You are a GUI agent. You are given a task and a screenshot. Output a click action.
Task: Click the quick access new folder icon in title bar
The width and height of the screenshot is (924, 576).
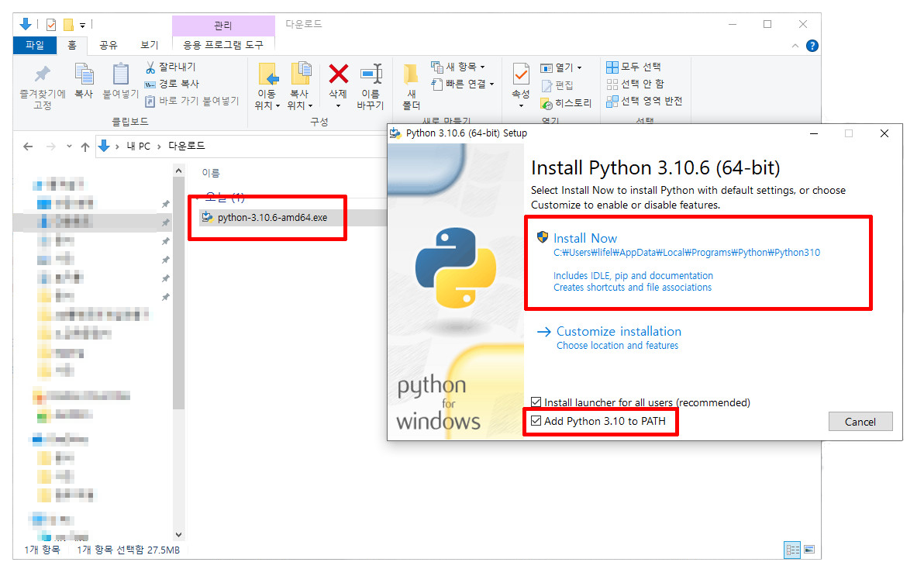pyautogui.click(x=68, y=24)
